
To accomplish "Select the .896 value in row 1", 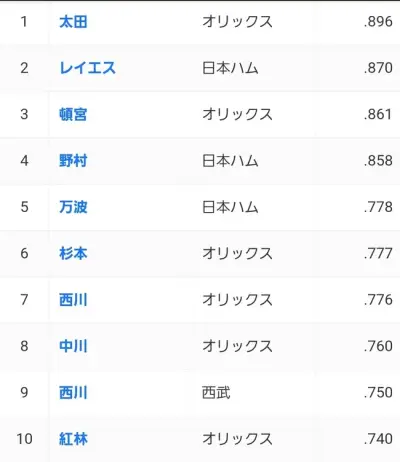I will point(378,22).
